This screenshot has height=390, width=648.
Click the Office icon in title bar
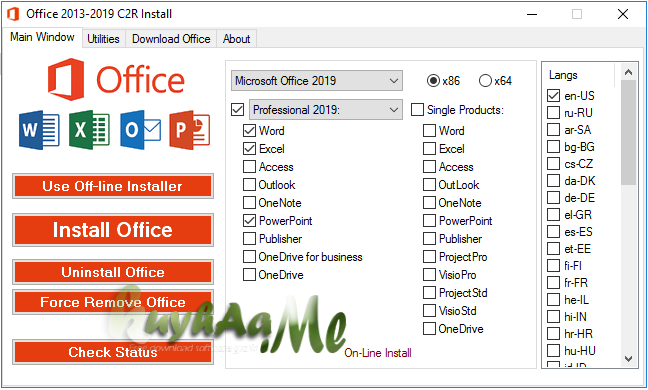(x=13, y=14)
